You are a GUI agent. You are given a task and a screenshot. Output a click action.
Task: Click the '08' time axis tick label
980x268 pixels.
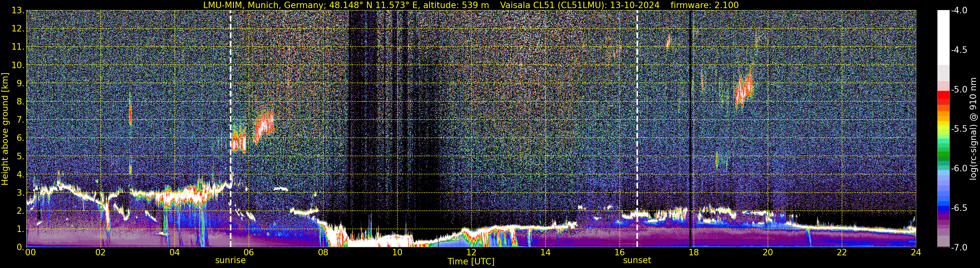point(323,252)
